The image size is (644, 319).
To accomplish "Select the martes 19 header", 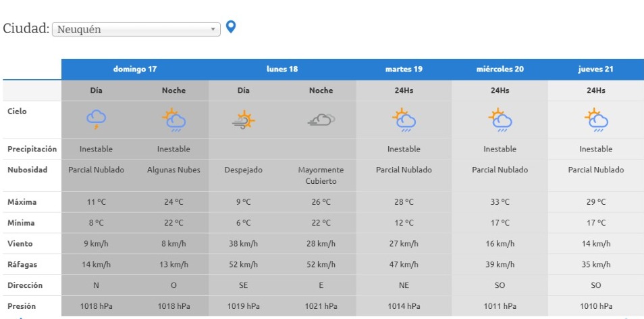I will point(404,70).
